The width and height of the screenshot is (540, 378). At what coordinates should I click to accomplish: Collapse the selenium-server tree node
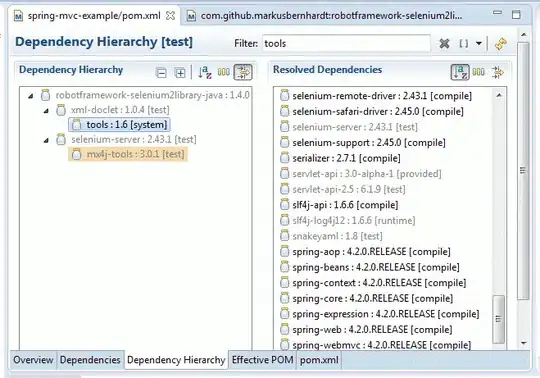[46, 140]
